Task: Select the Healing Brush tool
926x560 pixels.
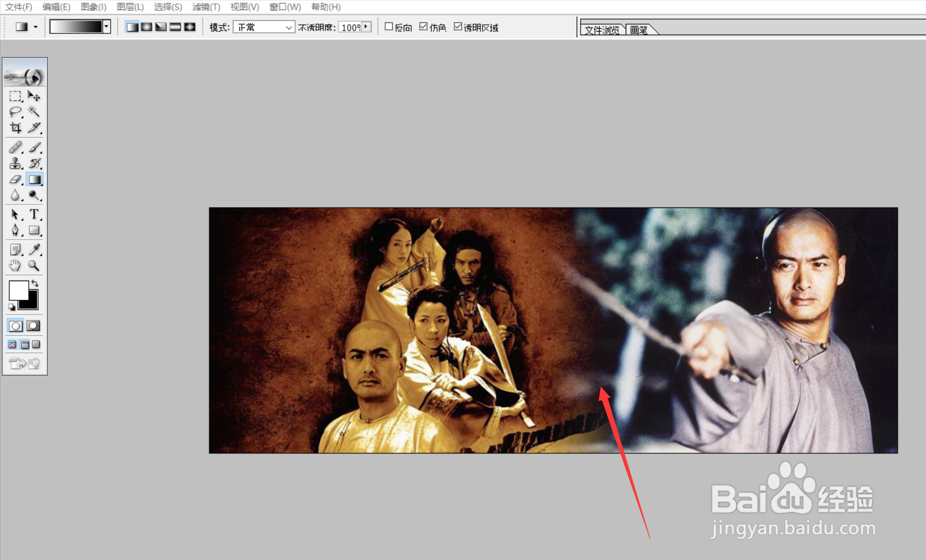Action: [16, 147]
